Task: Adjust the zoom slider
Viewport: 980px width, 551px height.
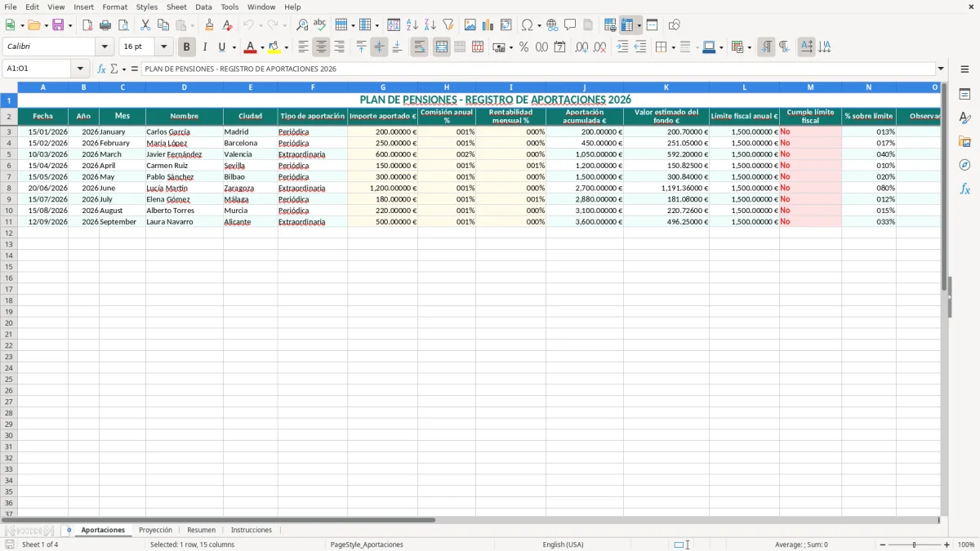Action: [x=915, y=544]
